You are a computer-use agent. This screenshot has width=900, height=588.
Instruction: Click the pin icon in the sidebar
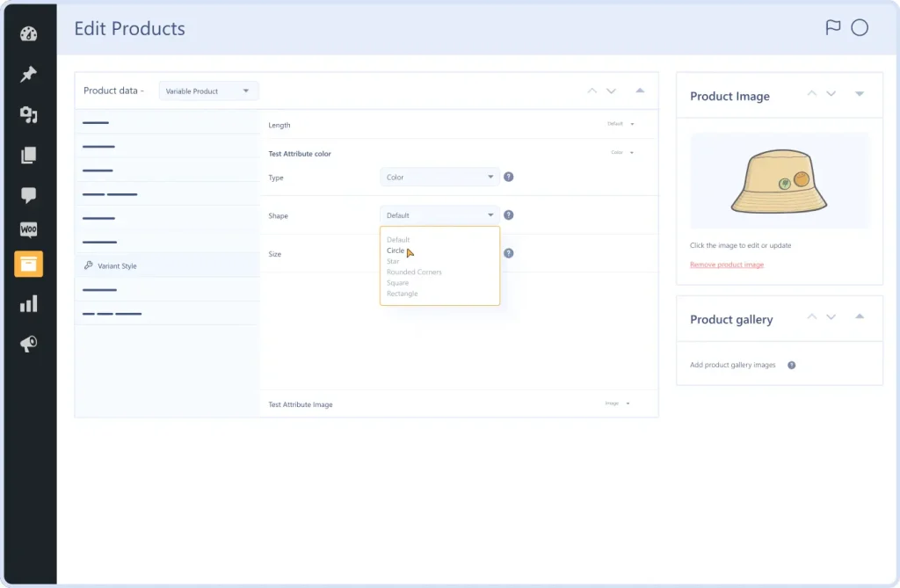(x=29, y=75)
